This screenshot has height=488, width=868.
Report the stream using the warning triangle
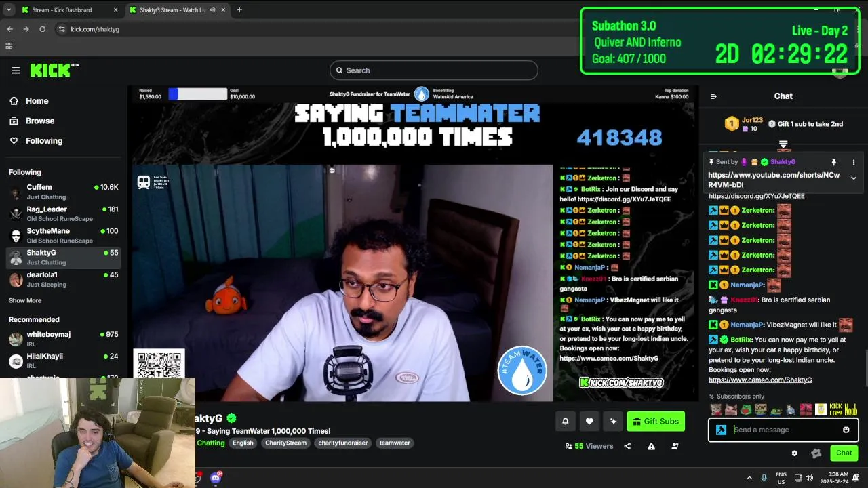(651, 446)
